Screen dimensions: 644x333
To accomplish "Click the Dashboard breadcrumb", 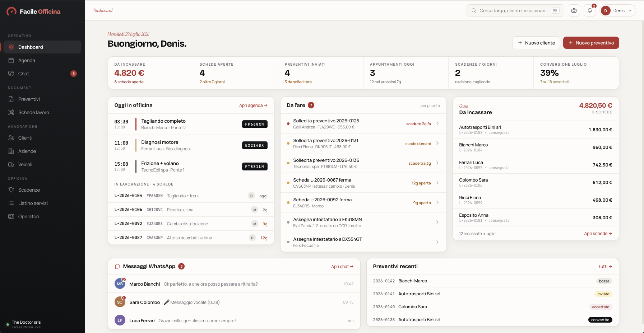I will pyautogui.click(x=103, y=10).
